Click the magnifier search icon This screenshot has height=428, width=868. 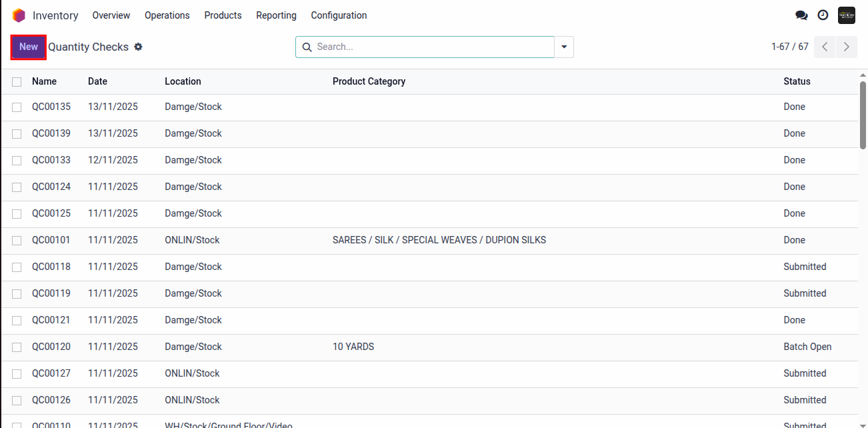[x=307, y=47]
